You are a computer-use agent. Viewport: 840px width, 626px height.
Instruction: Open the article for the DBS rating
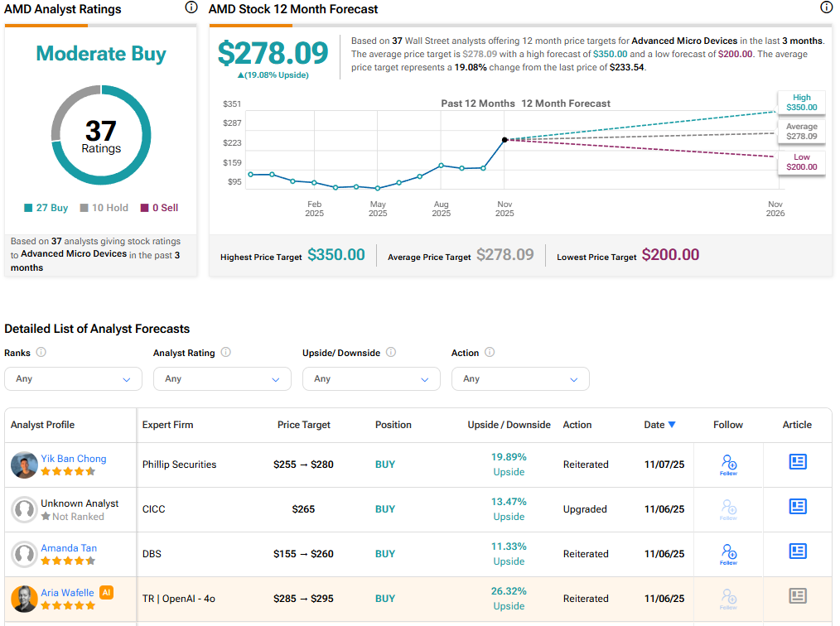[x=797, y=551]
